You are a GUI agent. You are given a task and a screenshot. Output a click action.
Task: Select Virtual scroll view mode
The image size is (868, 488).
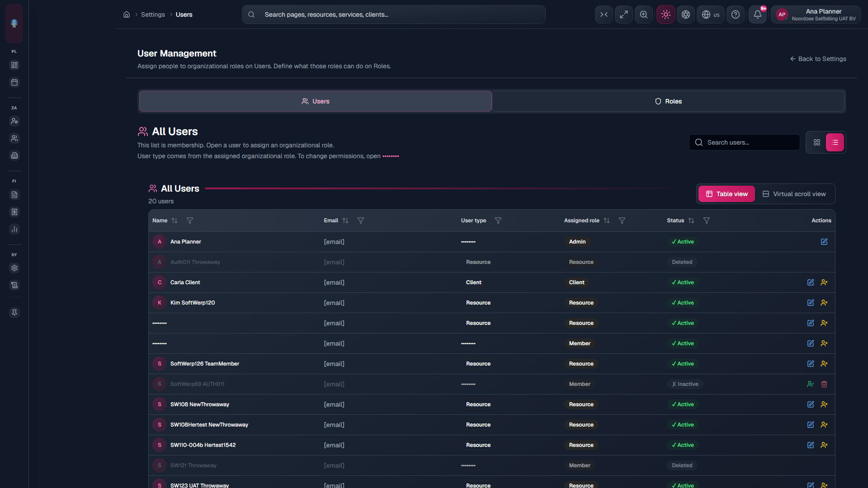coord(794,194)
